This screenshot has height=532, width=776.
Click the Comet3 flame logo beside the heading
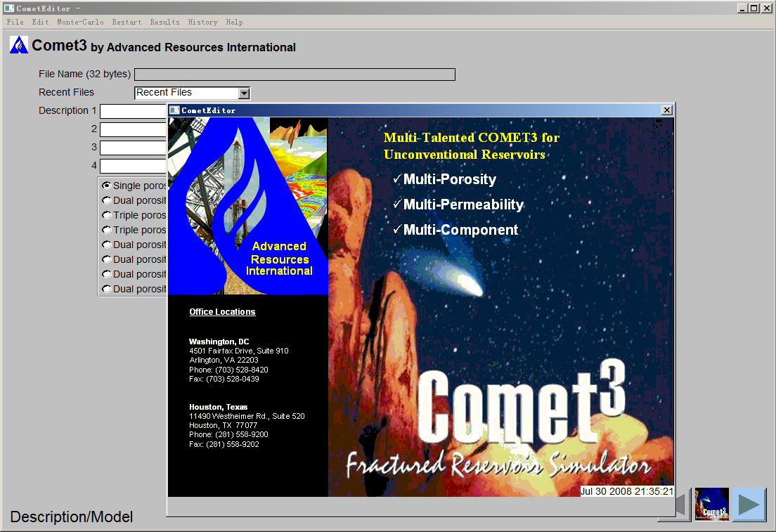(x=19, y=45)
